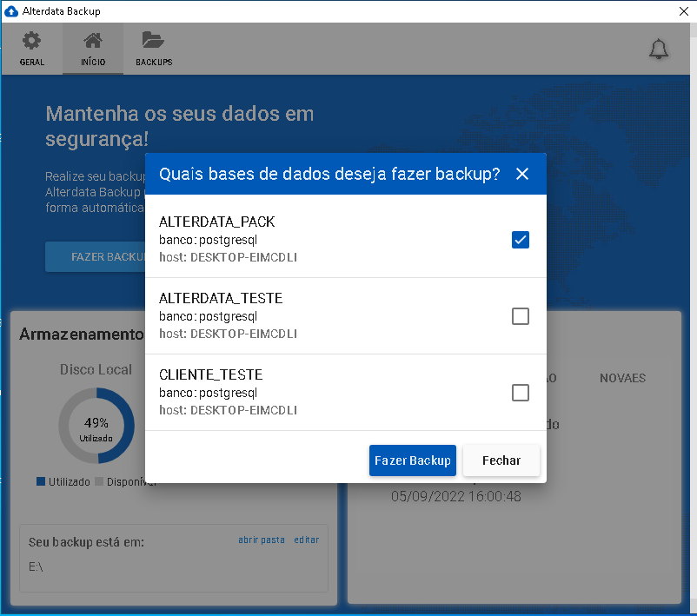Click the dialog title Quais bases de dados
Viewport: 697px width, 616px height.
click(x=329, y=175)
